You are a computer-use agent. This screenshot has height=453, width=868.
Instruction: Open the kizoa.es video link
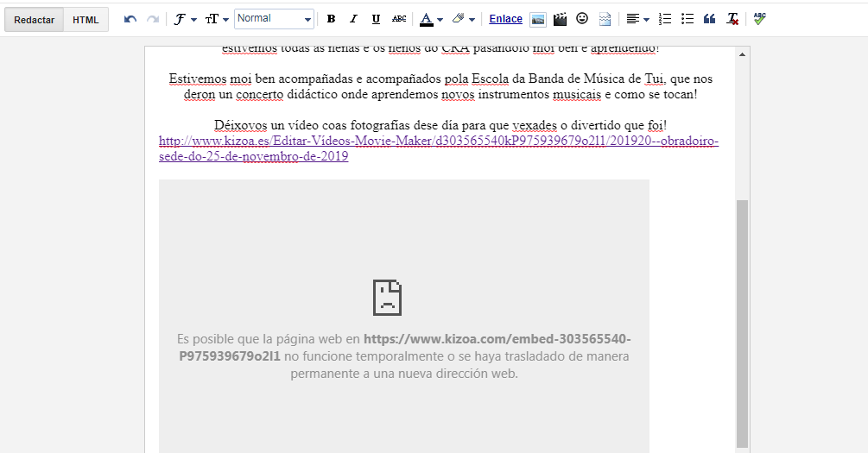pos(439,148)
